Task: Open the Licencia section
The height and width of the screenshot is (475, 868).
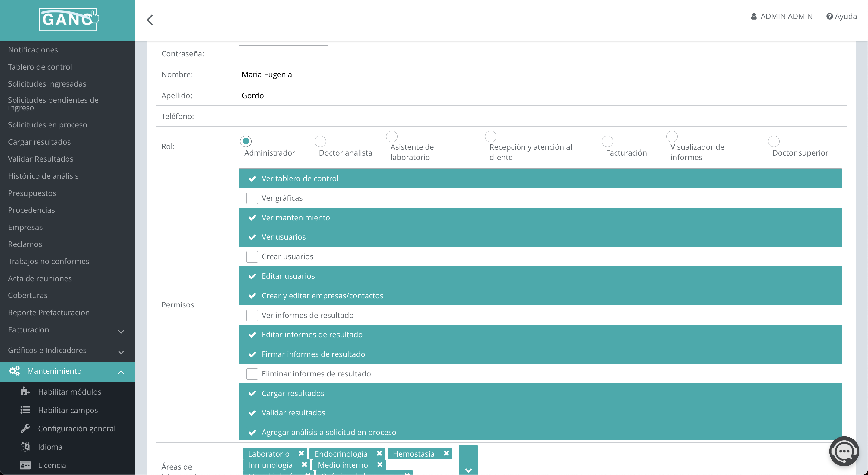Action: [x=52, y=465]
